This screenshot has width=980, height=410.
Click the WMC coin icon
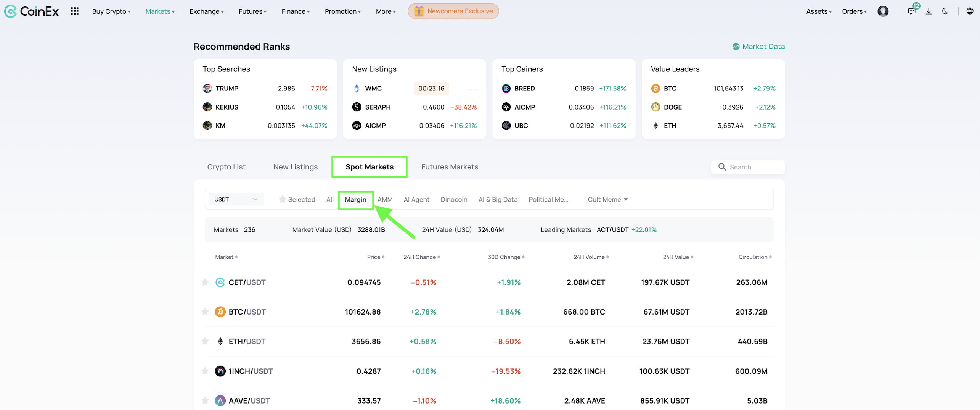(357, 89)
